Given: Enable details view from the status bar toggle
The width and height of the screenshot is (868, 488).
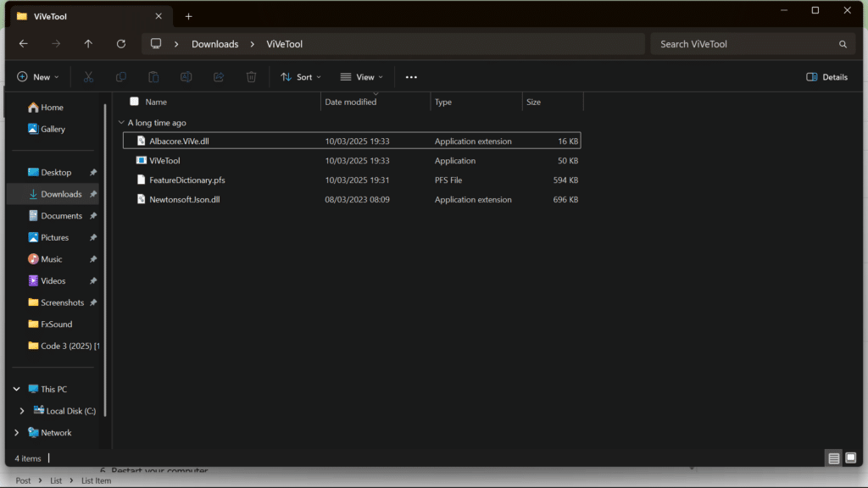Looking at the screenshot, I should [x=833, y=457].
